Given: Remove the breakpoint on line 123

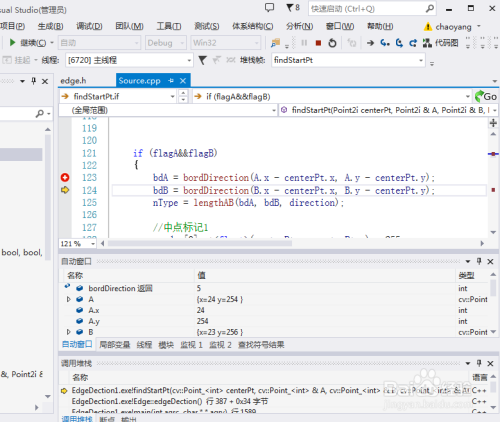Looking at the screenshot, I should [x=65, y=178].
